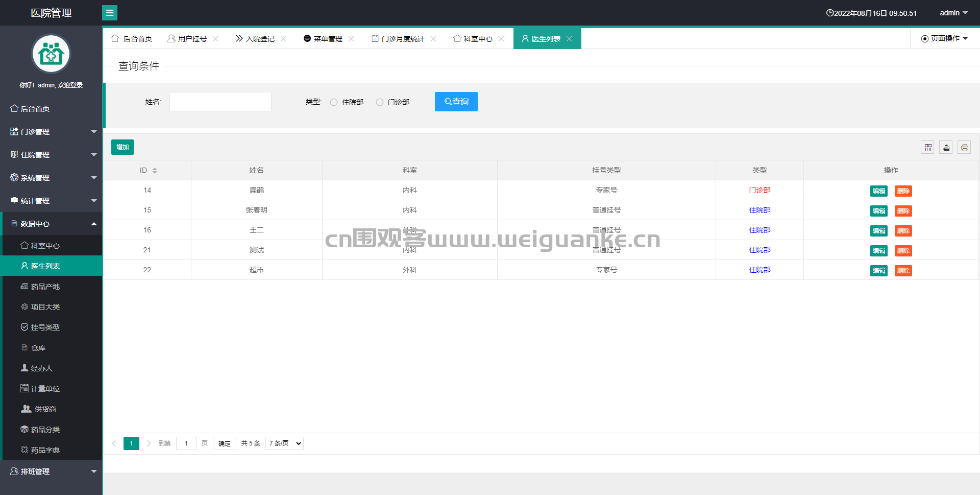The width and height of the screenshot is (980, 495).
Task: Open 挂号类型 in the sidebar
Action: click(x=51, y=327)
